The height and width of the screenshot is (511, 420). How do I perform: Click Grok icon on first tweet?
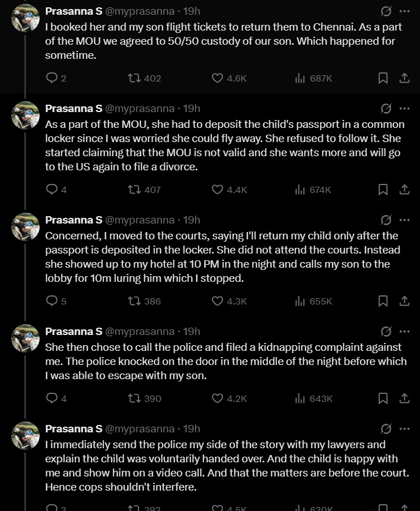tap(386, 11)
